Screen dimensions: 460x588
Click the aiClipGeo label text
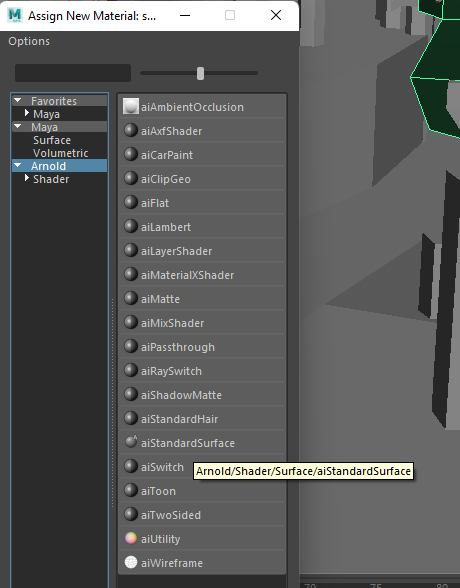click(x=166, y=179)
